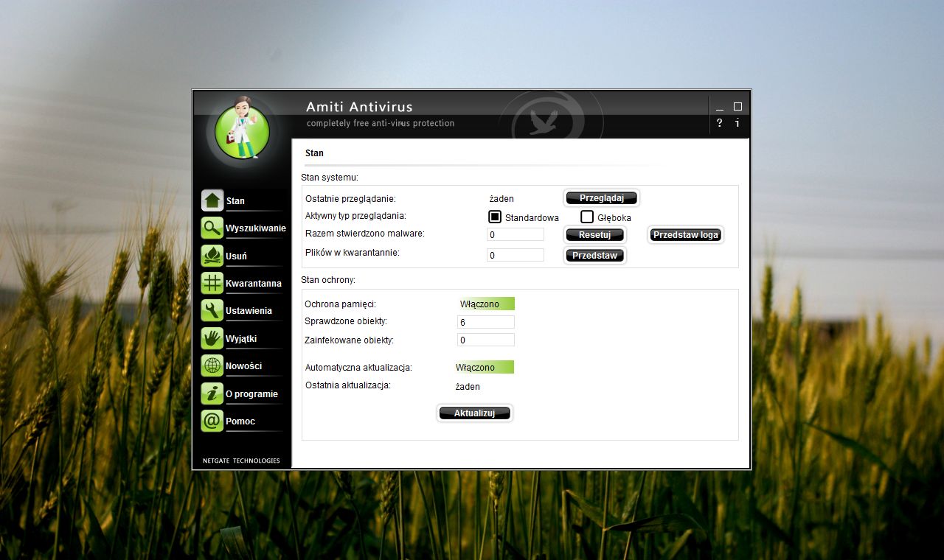Click the Sprawdzone obiekty field

[486, 322]
